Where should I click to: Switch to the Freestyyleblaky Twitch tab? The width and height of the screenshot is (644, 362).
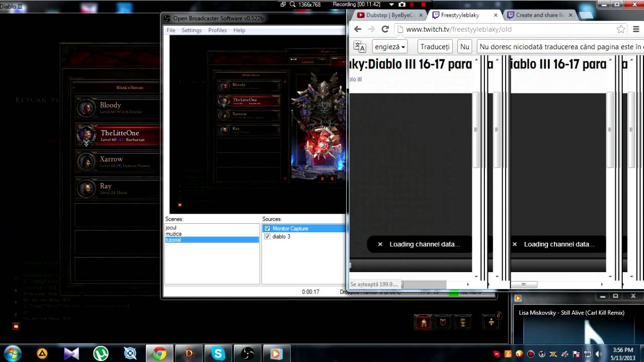click(x=460, y=15)
